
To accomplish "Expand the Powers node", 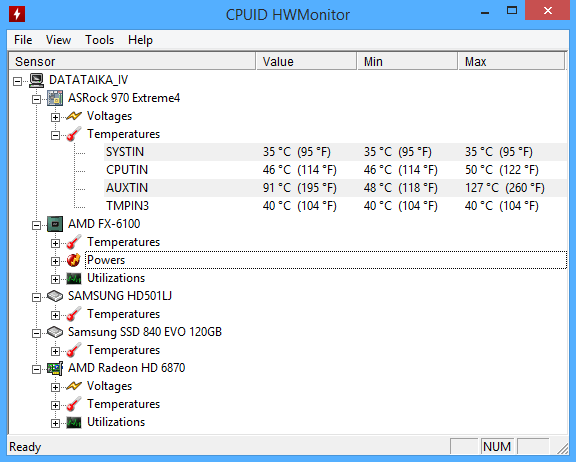I will 55,261.
